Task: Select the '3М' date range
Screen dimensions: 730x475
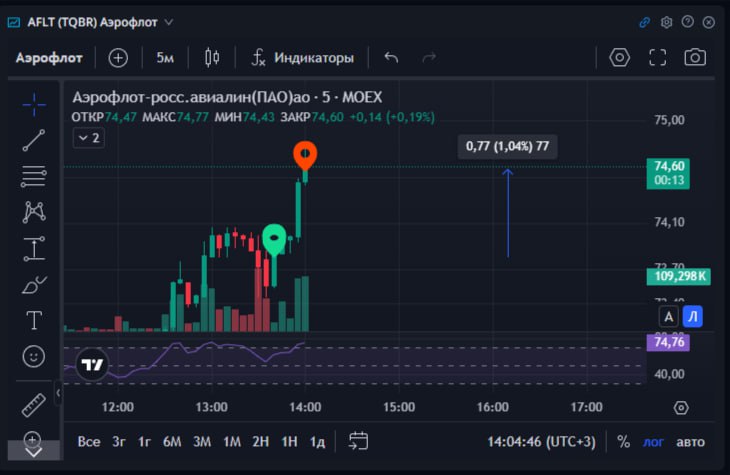Action: click(202, 441)
